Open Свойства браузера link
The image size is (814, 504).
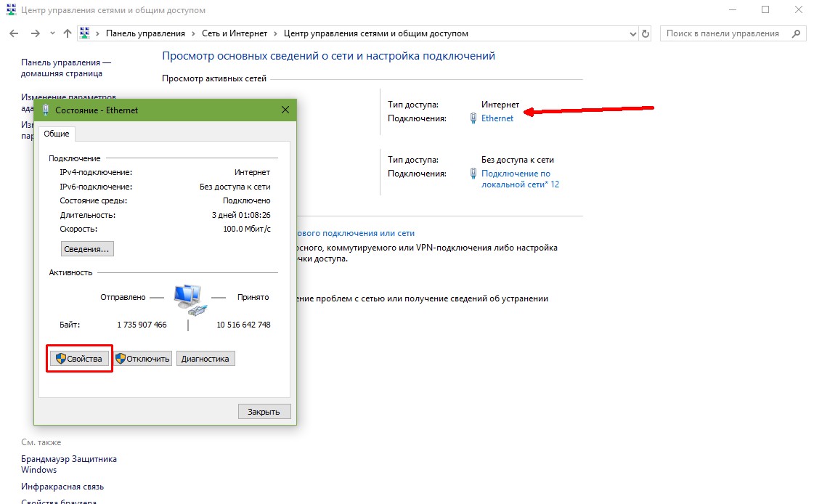(59, 501)
